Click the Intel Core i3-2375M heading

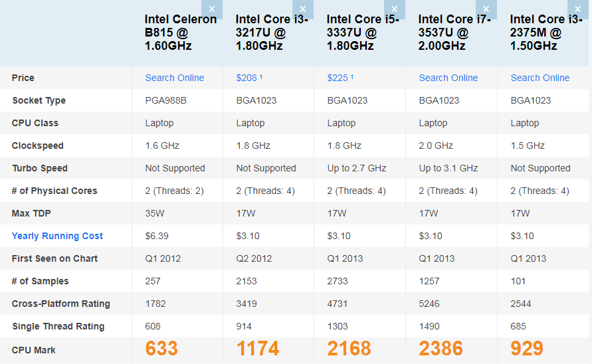(546, 33)
